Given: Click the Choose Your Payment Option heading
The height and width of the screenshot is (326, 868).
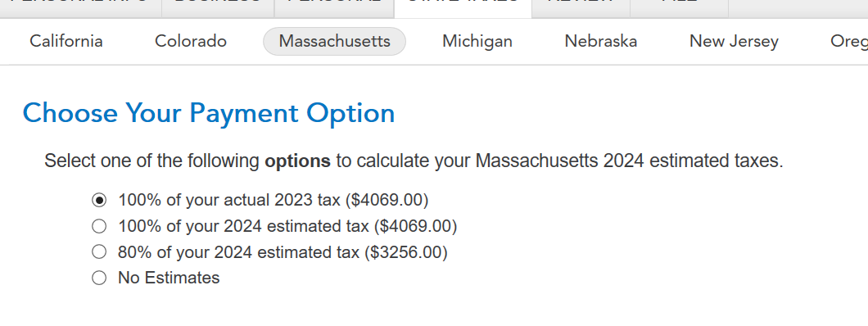Looking at the screenshot, I should pos(209,113).
